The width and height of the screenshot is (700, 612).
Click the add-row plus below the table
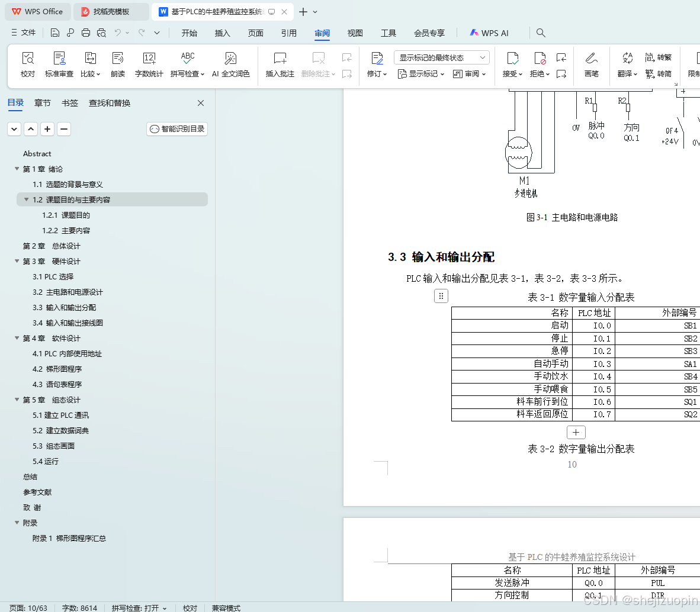click(576, 432)
